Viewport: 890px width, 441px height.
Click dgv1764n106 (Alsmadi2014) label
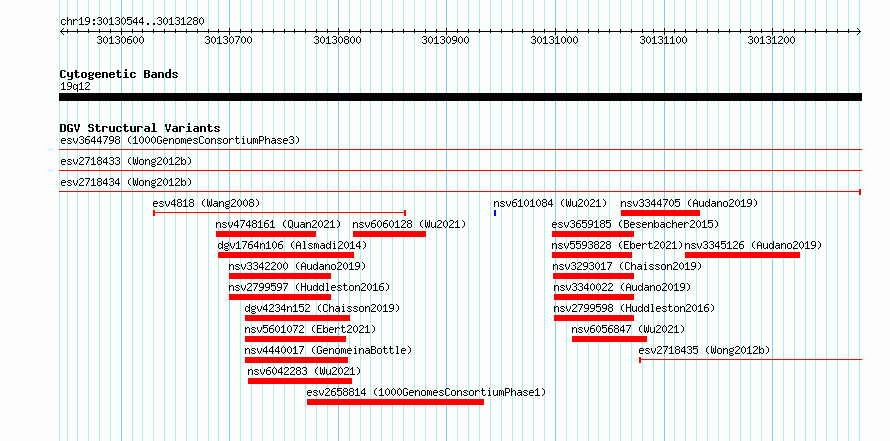pyautogui.click(x=292, y=245)
